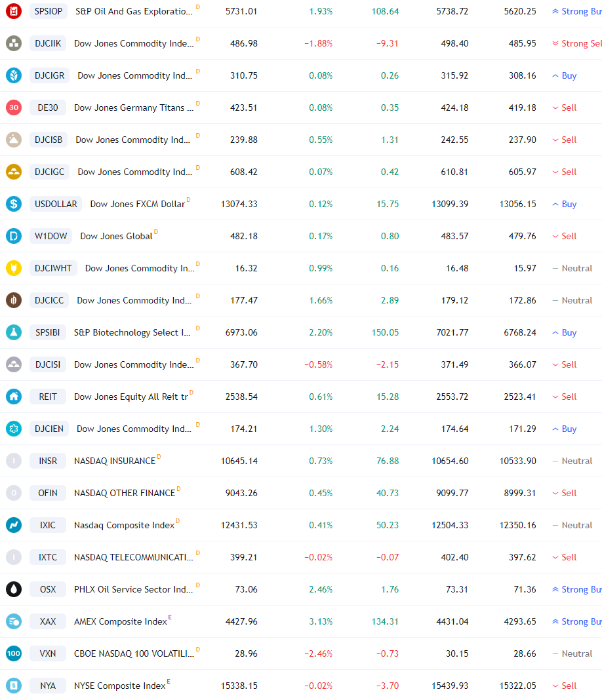Open the IXIC ticker symbol
The image size is (602, 700).
[48, 526]
